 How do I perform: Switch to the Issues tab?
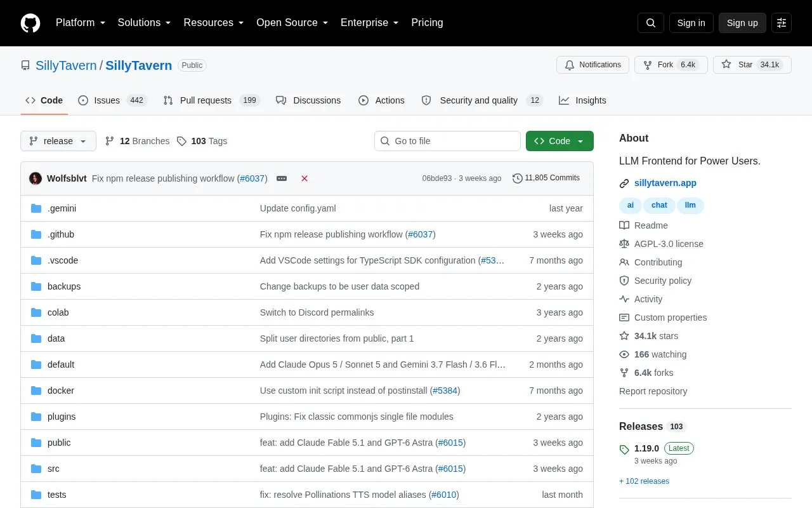(112, 100)
